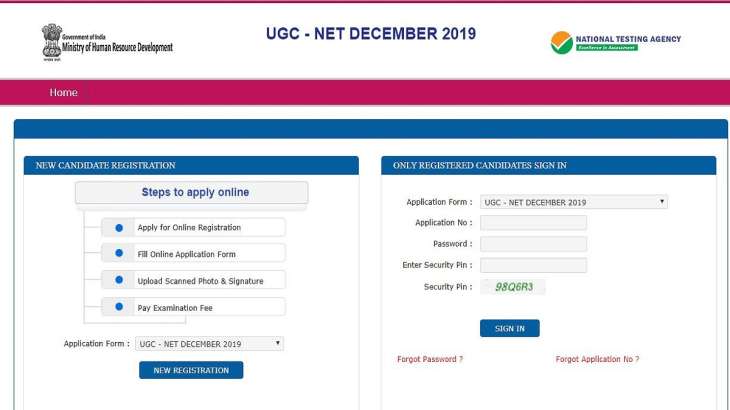Click the National Testing Agency logo
Viewport: 730px width, 410px height.
pyautogui.click(x=615, y=42)
